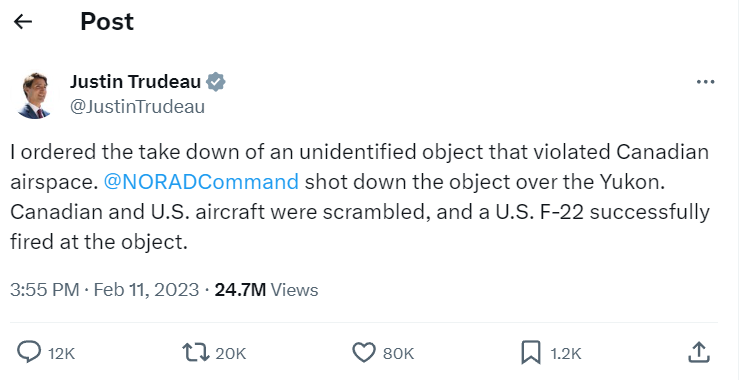Bookmark the post with the bookmark icon
This screenshot has height=380, width=746.
(531, 352)
